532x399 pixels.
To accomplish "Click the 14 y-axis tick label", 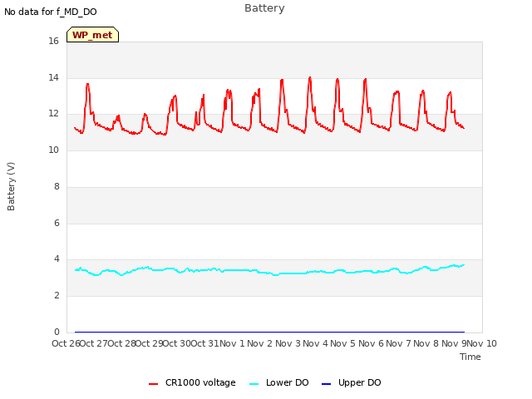I will 53,77.
